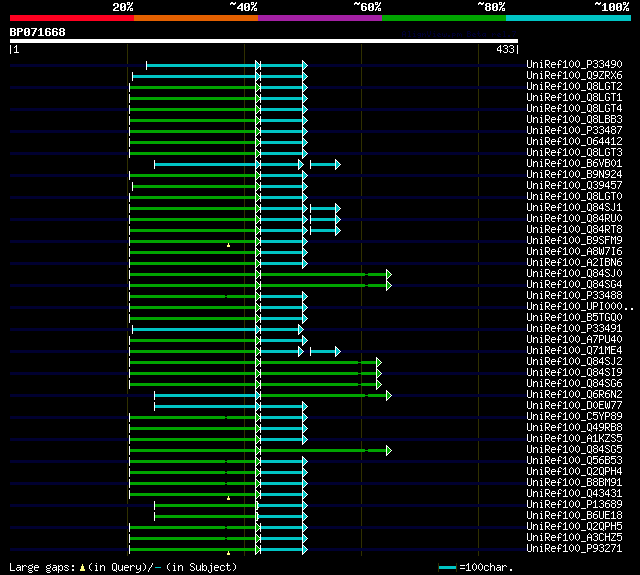Click the yellow gap marker in P93271 row
The image size is (640, 575).
click(229, 553)
